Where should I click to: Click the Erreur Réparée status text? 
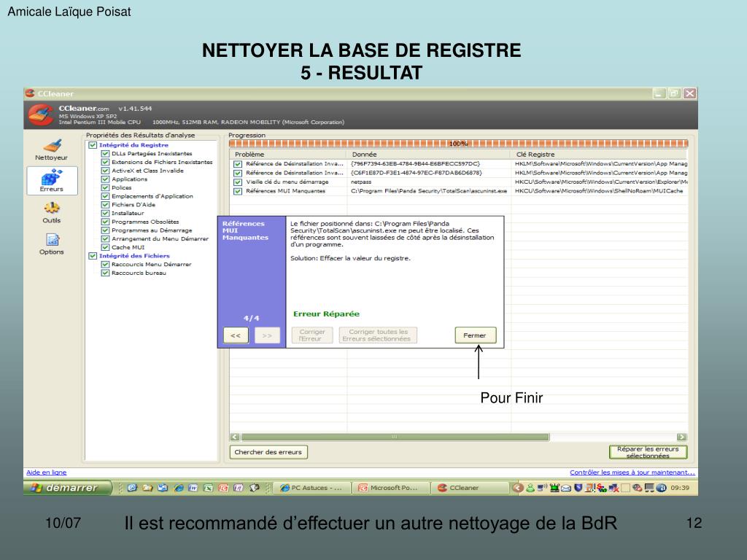(x=326, y=314)
